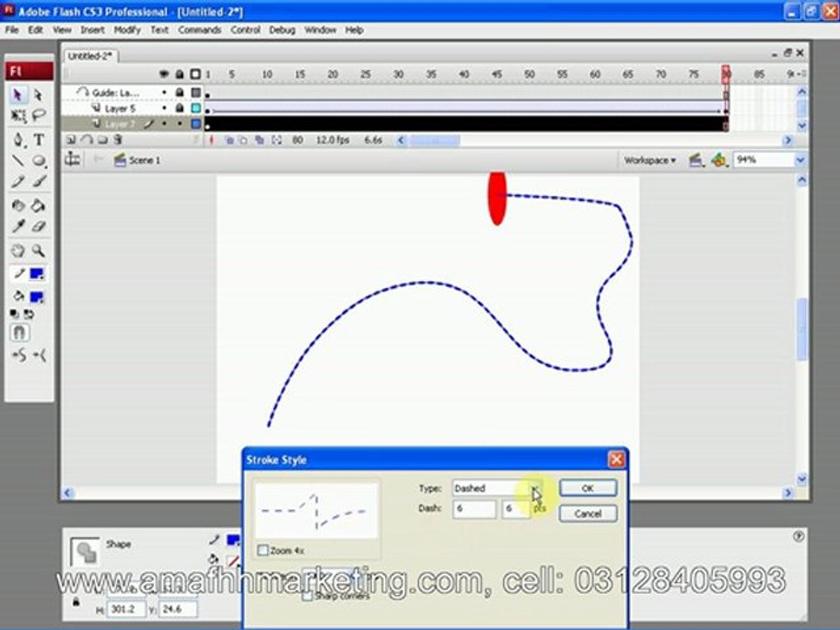The image size is (840, 630).
Task: Select the Paint Bucket tool
Action: click(38, 205)
